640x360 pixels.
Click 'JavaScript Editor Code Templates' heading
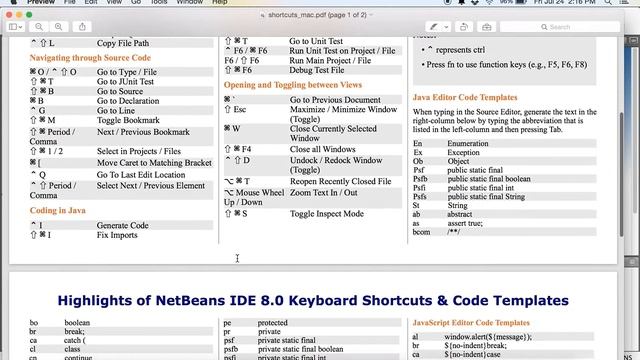[x=471, y=323]
